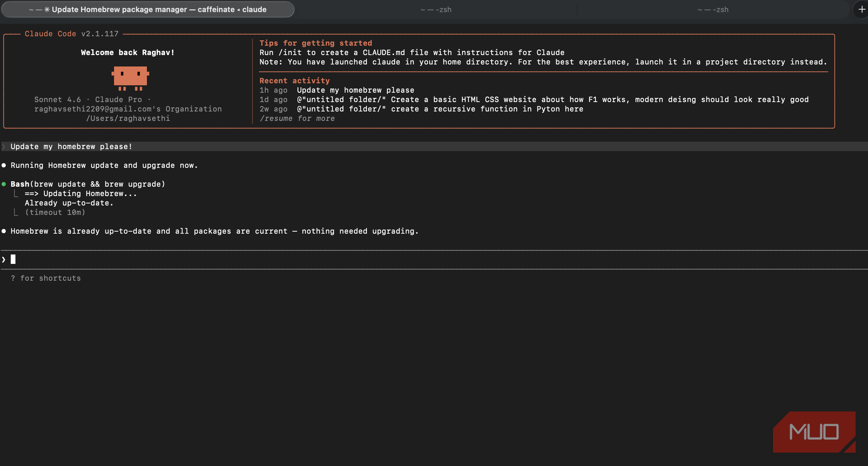This screenshot has width=868, height=466.
Task: Click the 'Update my homebrew please!' user message
Action: click(71, 146)
